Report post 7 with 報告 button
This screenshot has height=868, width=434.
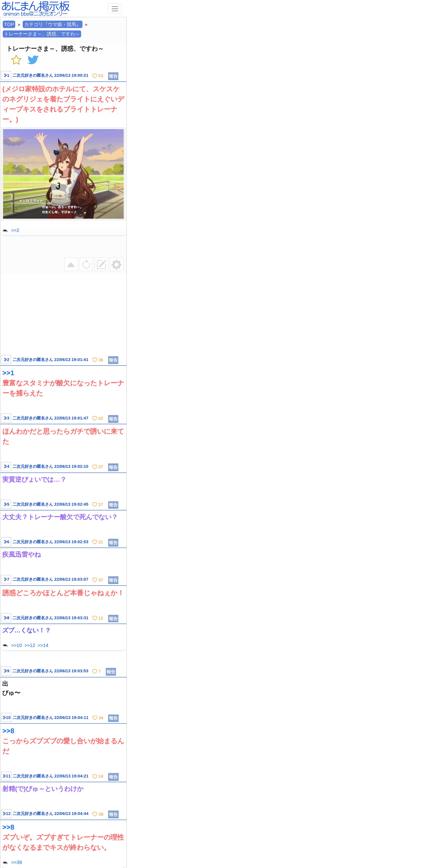(x=113, y=580)
